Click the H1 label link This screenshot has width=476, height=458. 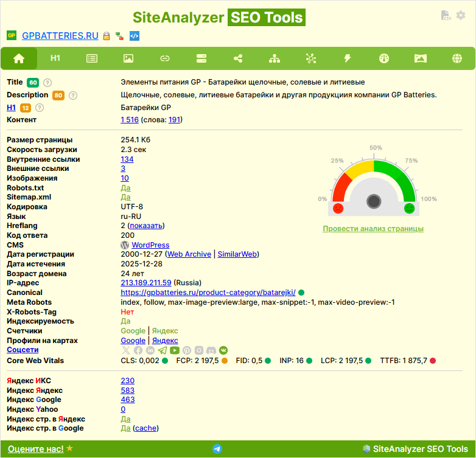[x=11, y=108]
